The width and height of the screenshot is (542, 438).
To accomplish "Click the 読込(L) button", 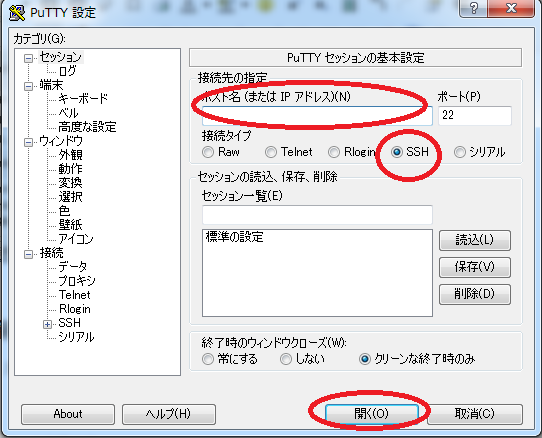I will pos(475,240).
